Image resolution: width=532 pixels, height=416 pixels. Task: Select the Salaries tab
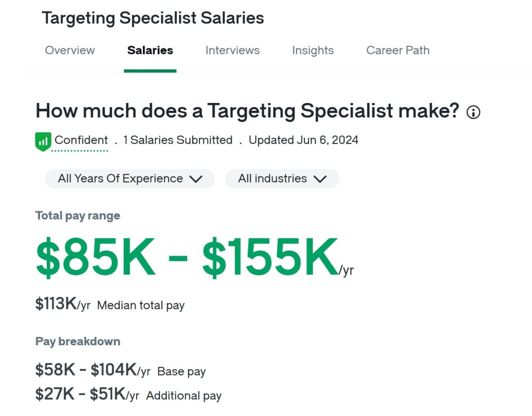point(150,50)
